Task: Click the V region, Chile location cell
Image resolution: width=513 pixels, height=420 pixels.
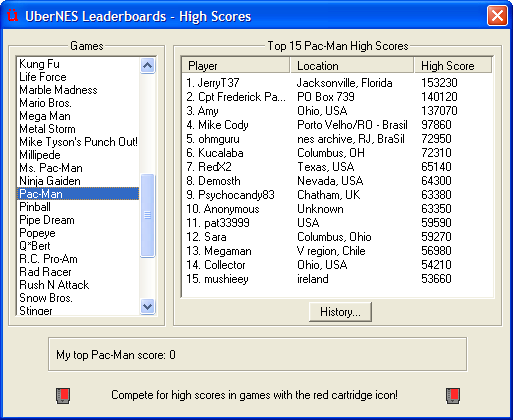Action: point(331,251)
